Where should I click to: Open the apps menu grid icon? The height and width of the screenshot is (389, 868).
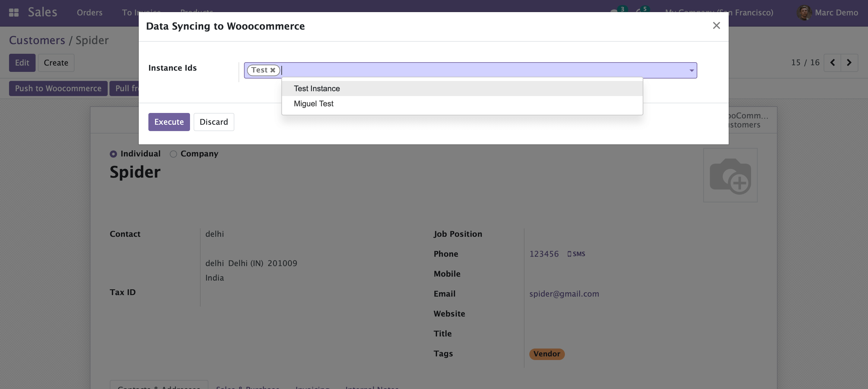pyautogui.click(x=14, y=12)
